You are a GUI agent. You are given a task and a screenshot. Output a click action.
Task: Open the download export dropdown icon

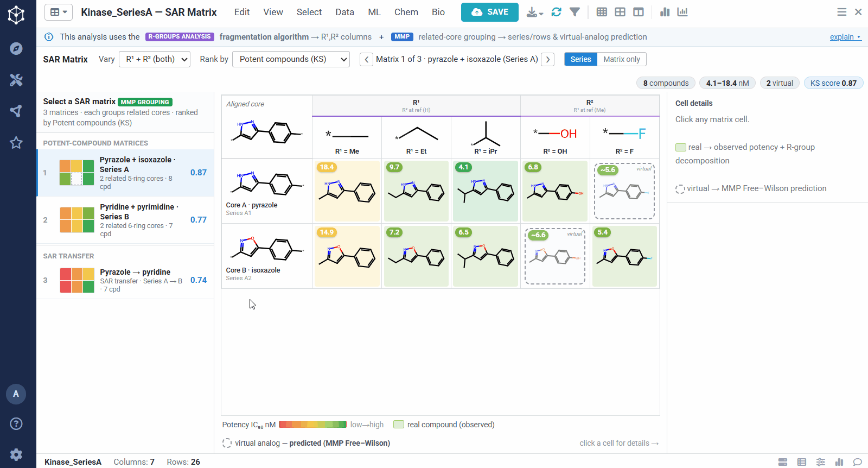(535, 12)
